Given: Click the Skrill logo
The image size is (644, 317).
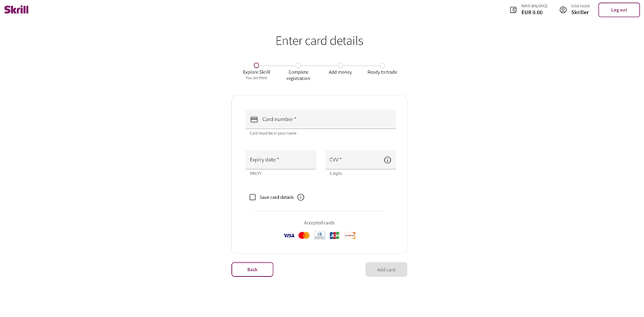Looking at the screenshot, I should [17, 9].
